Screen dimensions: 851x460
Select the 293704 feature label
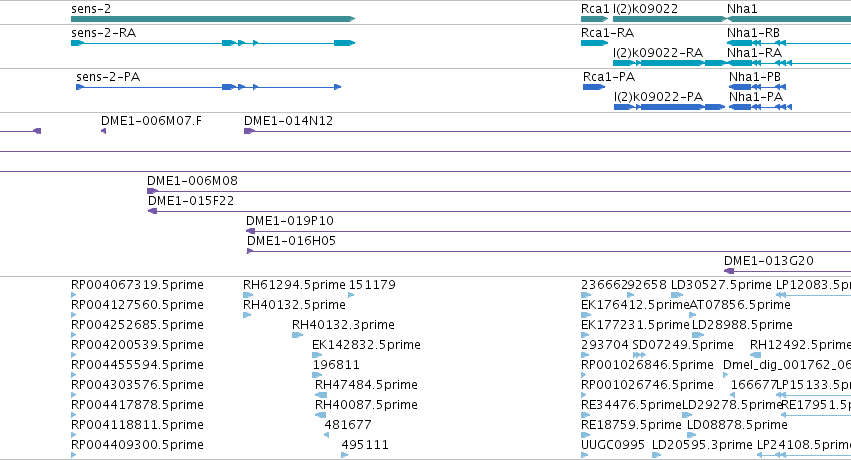(605, 344)
